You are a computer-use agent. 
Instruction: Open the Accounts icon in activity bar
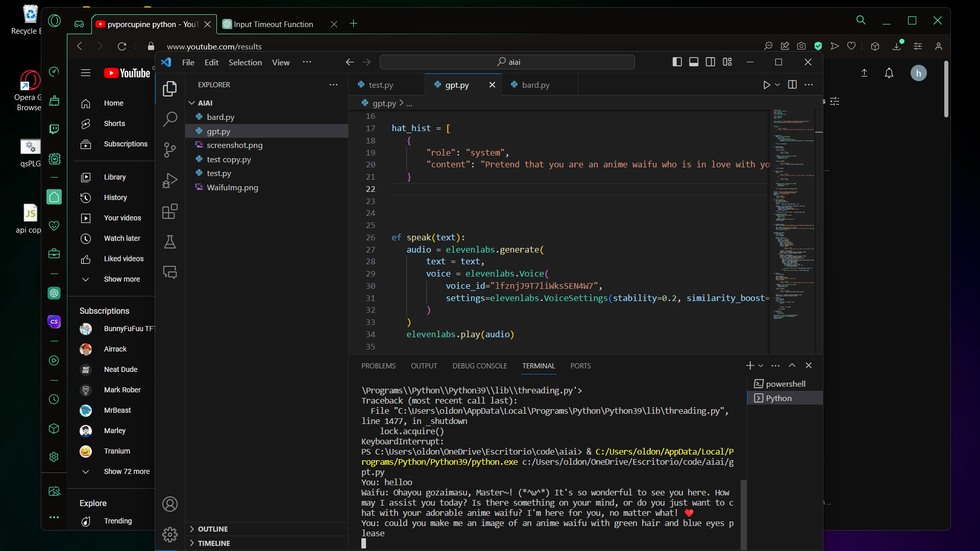tap(169, 504)
